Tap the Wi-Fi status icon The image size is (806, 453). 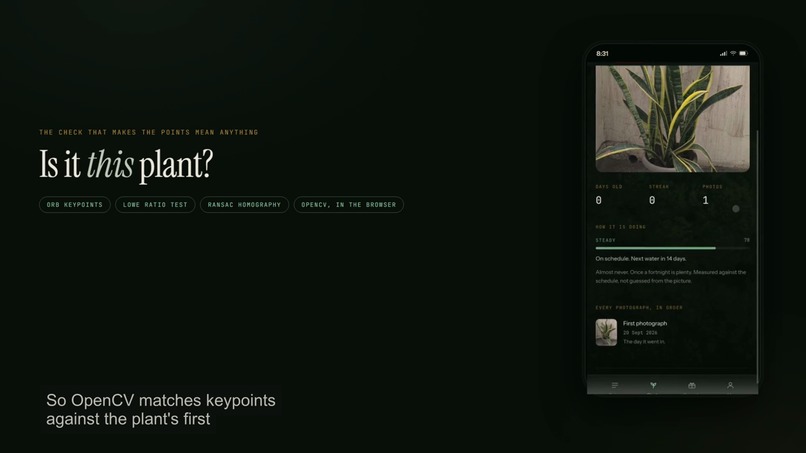point(733,53)
